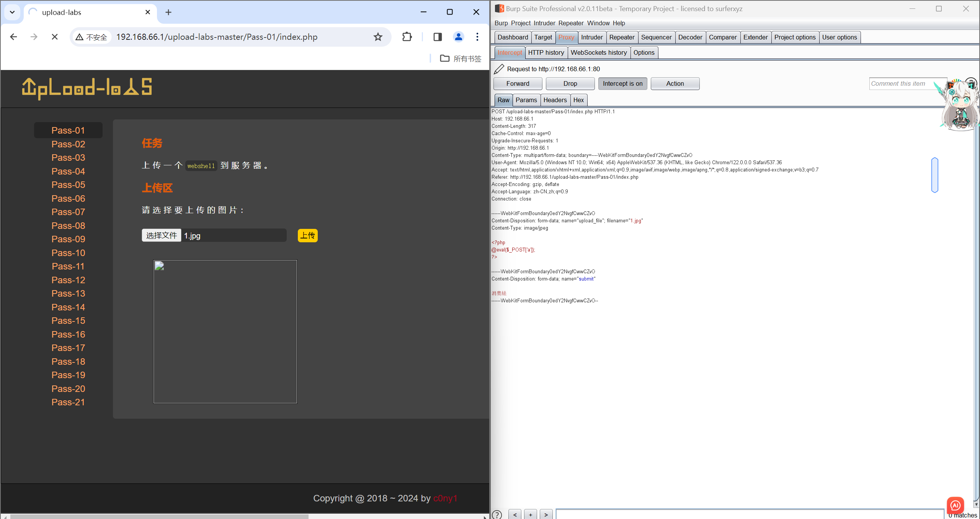The width and height of the screenshot is (980, 519).
Task: Toggle Intercept is on button
Action: pyautogui.click(x=622, y=83)
